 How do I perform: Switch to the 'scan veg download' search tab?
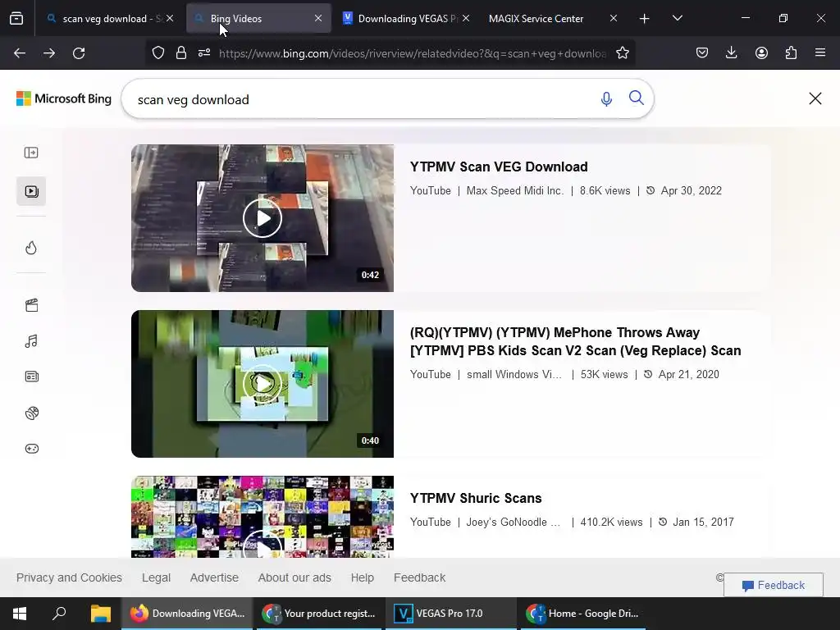112,19
